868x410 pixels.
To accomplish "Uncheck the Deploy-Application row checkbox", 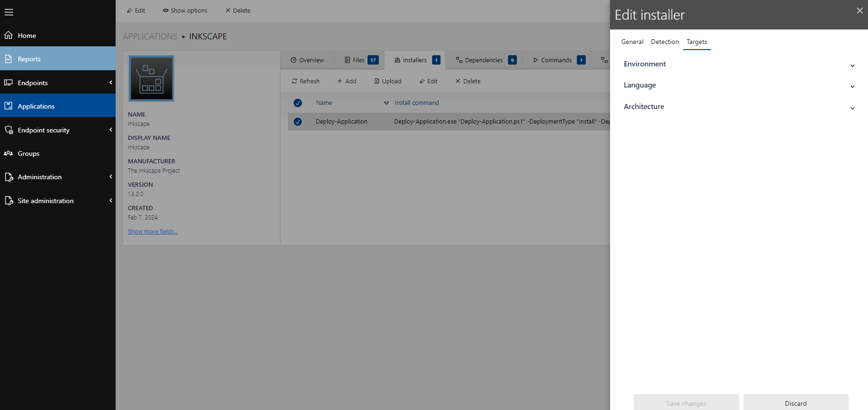I will (x=298, y=122).
